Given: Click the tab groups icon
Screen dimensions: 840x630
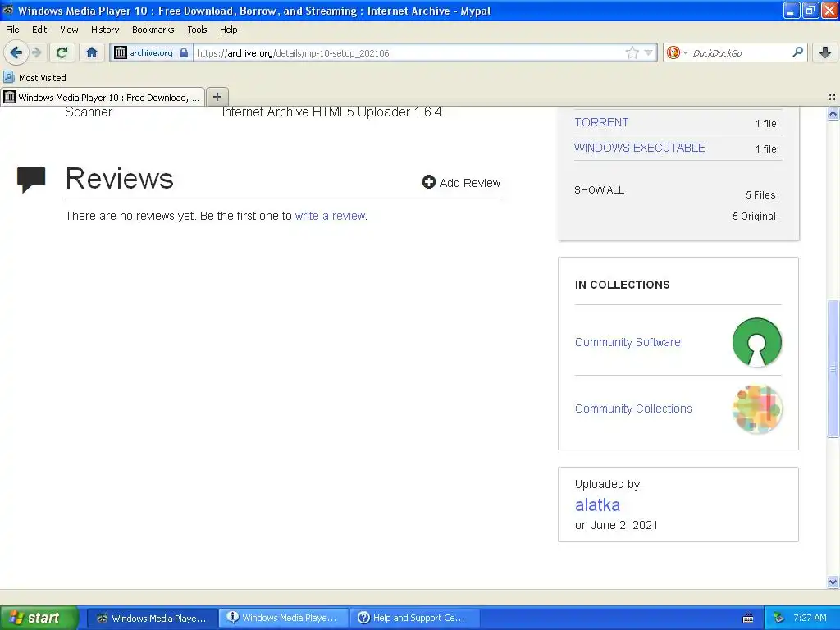Looking at the screenshot, I should 832,97.
